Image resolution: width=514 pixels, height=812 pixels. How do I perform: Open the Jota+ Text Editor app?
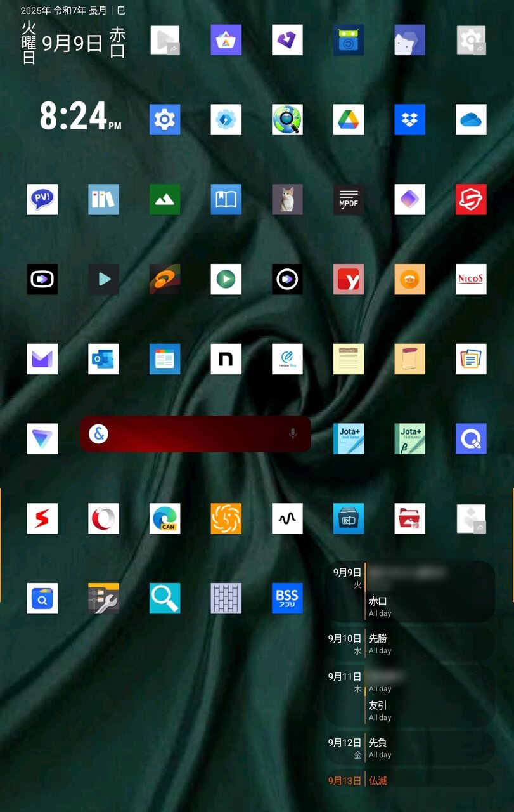point(349,438)
